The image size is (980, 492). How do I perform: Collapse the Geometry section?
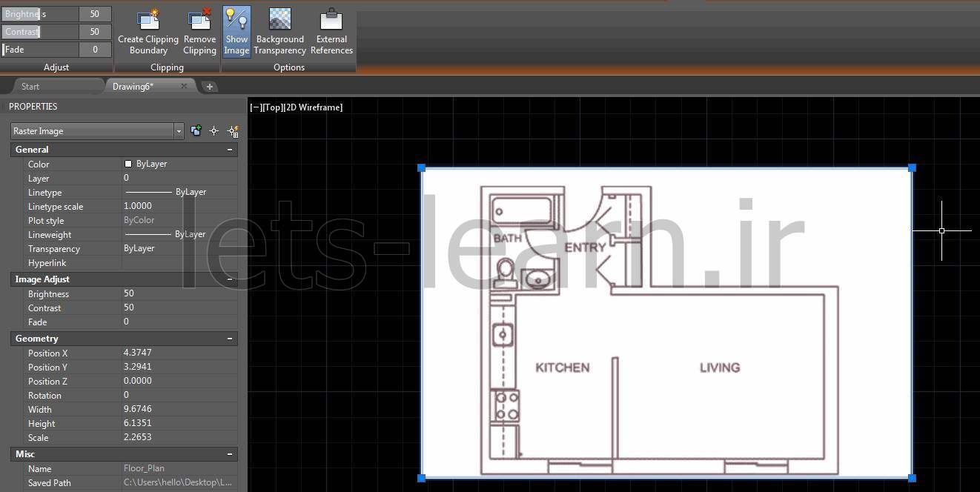pyautogui.click(x=230, y=339)
